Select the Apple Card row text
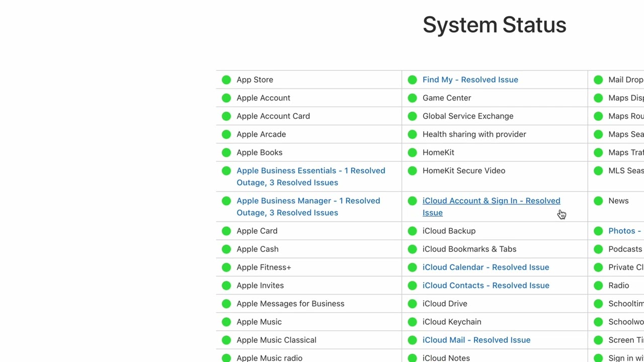The image size is (644, 362). tap(257, 231)
